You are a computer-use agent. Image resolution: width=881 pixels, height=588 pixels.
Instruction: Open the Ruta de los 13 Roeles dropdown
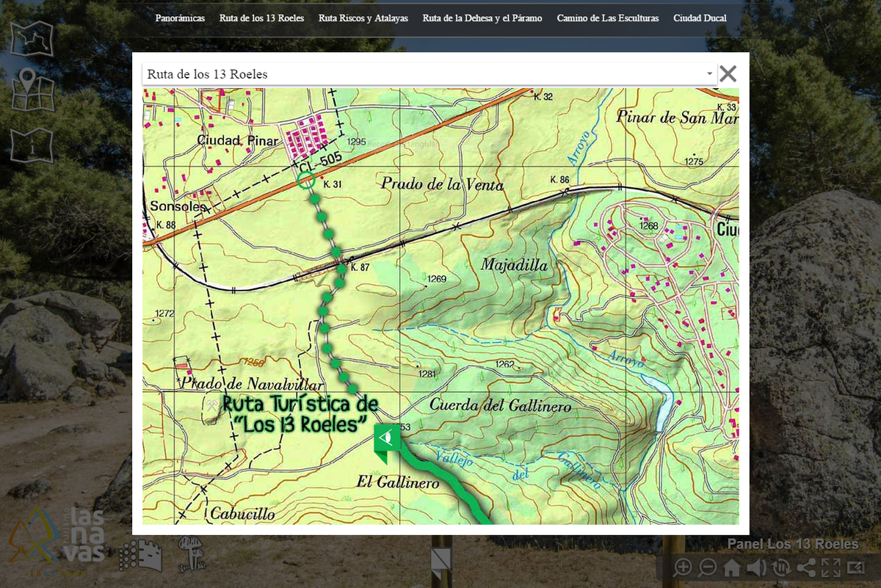click(429, 74)
